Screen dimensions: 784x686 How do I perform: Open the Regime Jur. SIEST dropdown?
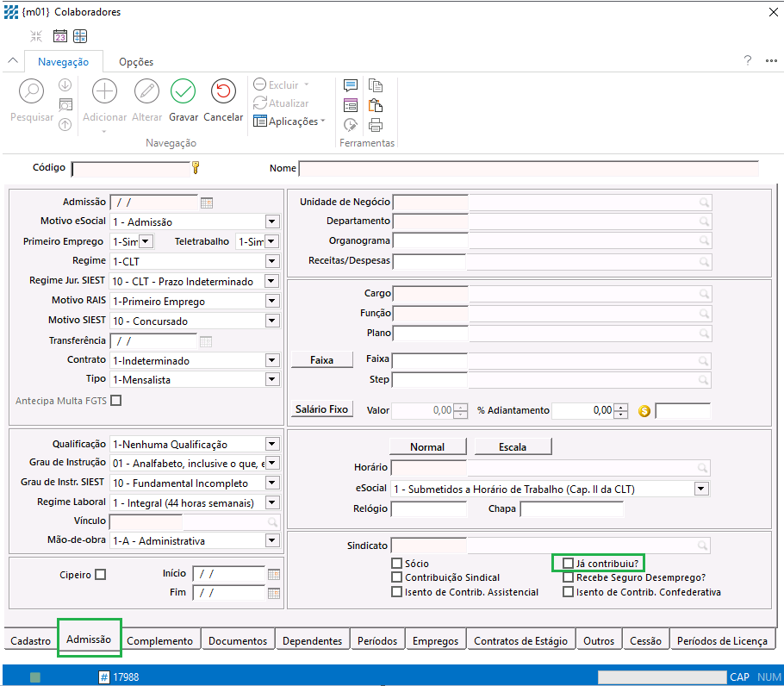coord(271,281)
